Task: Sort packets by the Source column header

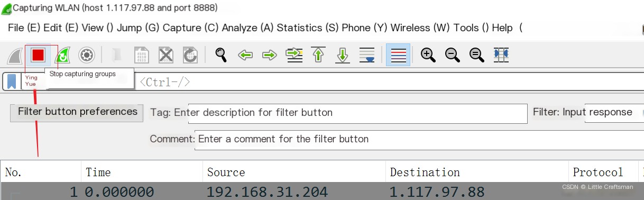Action: pos(294,172)
